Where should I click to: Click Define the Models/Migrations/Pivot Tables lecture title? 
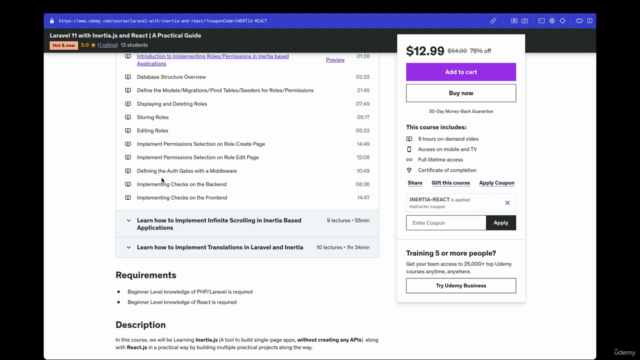click(225, 90)
